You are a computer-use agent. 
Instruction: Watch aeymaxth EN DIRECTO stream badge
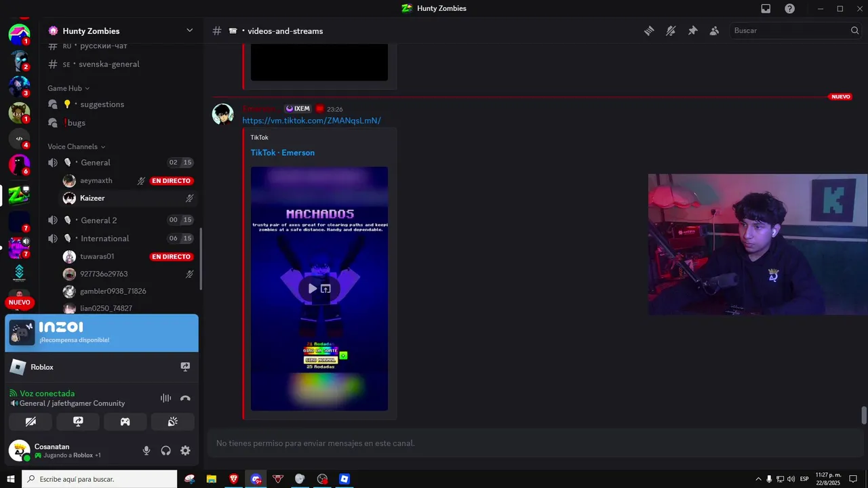(172, 181)
